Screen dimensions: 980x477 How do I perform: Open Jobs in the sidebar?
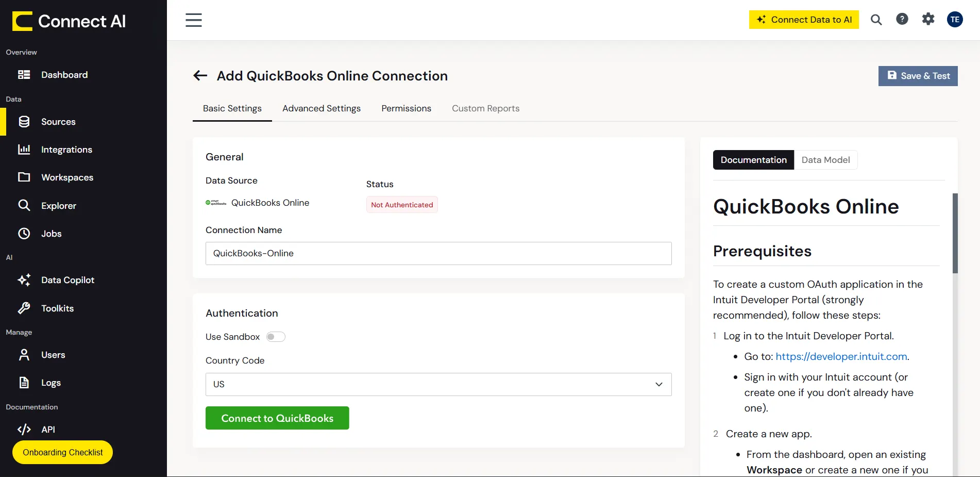coord(83,234)
